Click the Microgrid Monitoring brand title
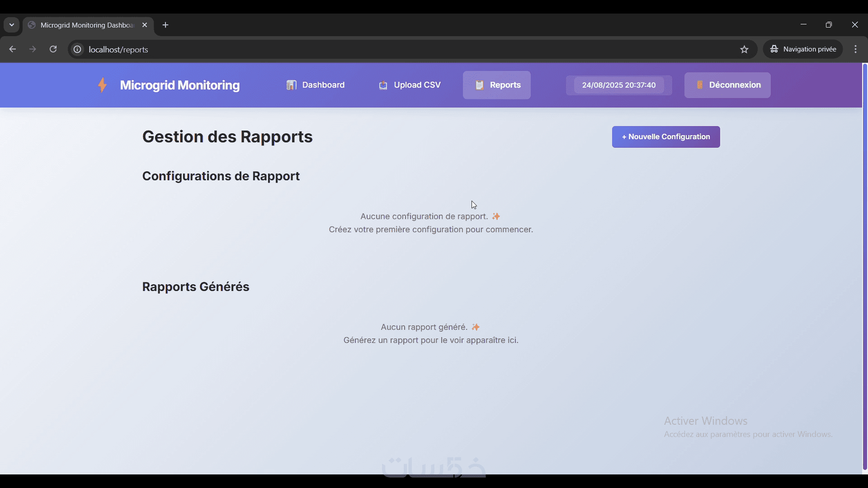 179,85
